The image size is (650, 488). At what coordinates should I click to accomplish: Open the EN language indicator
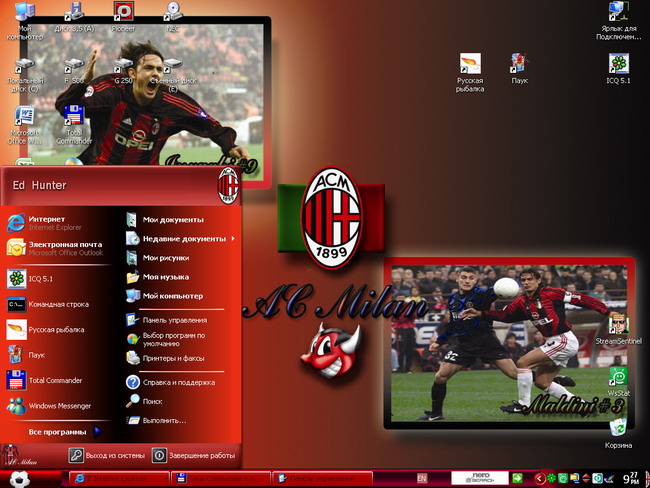(x=422, y=478)
